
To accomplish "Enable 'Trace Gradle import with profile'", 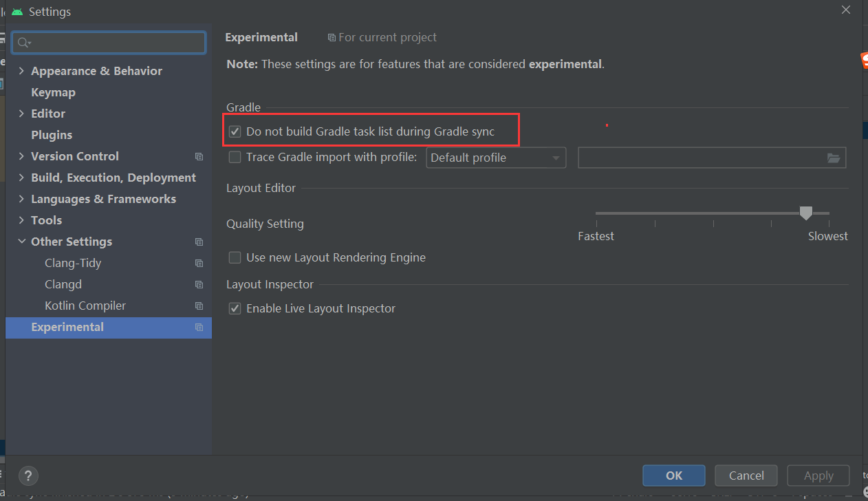I will (x=235, y=157).
